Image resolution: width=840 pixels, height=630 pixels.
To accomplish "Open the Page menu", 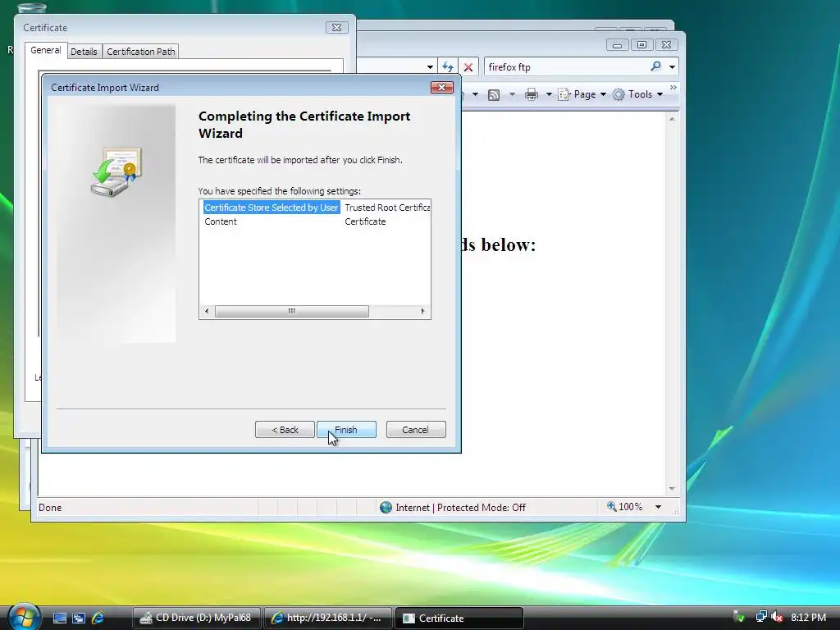I will pyautogui.click(x=582, y=94).
